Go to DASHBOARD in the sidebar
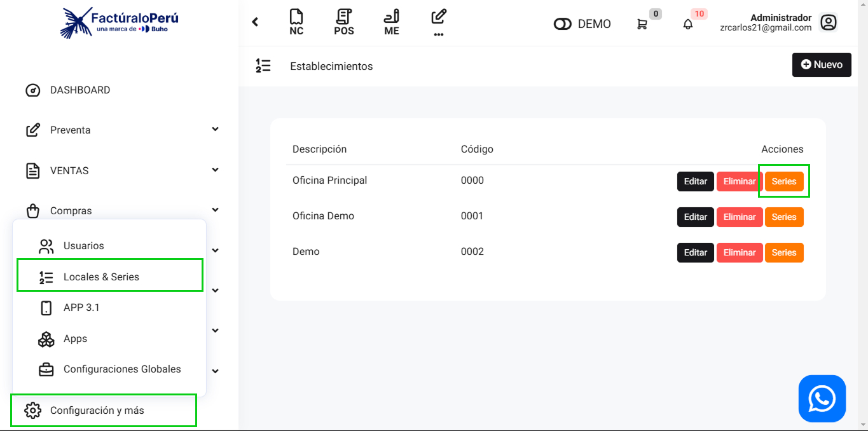 point(80,90)
